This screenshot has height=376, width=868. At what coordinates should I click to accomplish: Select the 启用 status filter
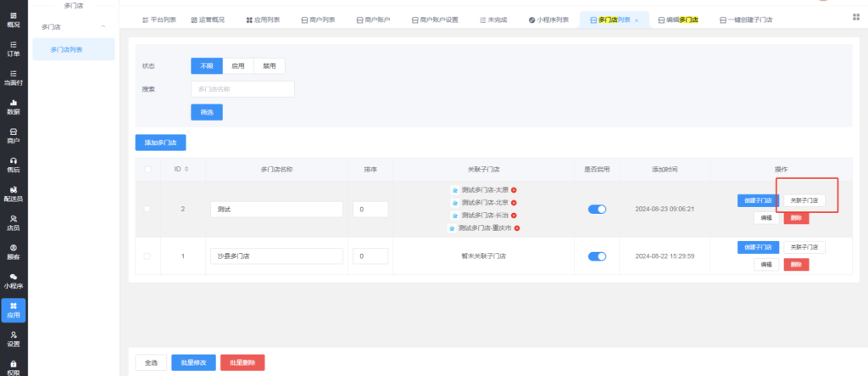coord(237,65)
